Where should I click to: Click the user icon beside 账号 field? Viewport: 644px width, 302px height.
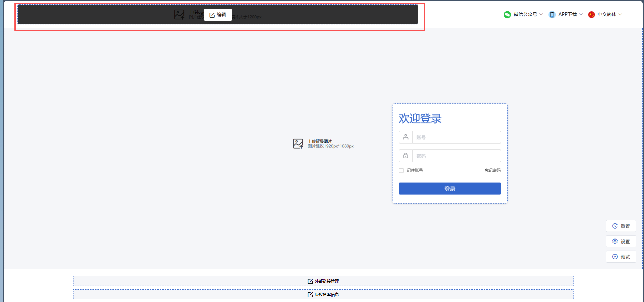(406, 137)
